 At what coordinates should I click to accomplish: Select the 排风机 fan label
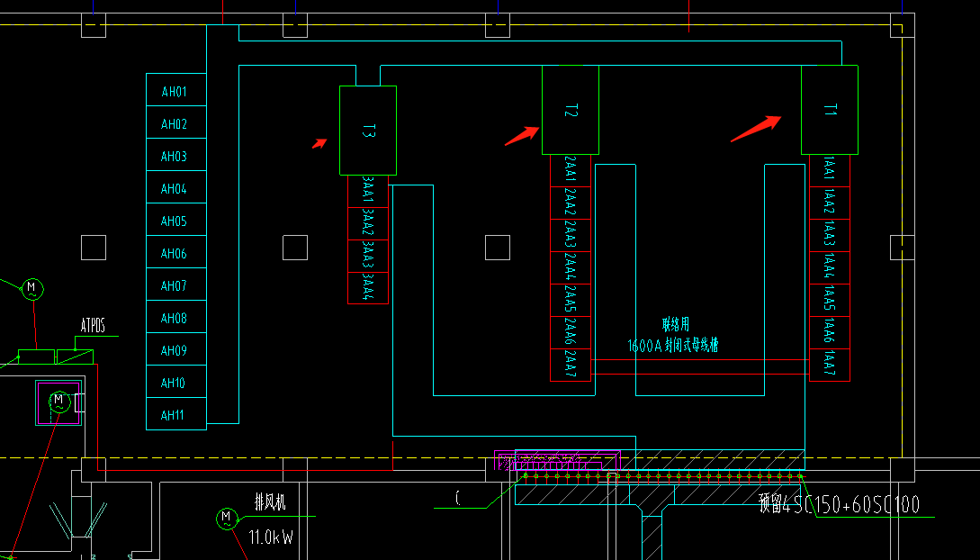[x=270, y=501]
